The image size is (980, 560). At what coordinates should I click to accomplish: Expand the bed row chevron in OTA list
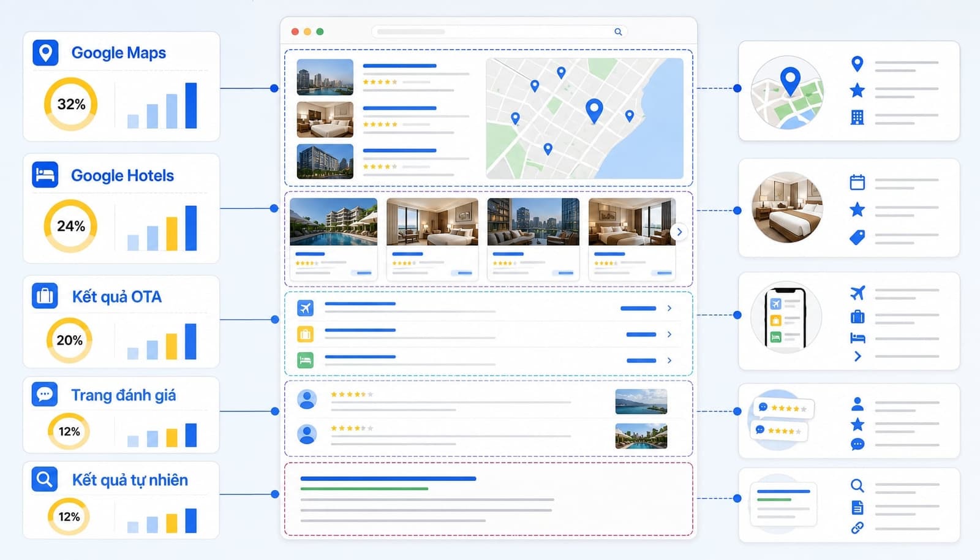(669, 360)
